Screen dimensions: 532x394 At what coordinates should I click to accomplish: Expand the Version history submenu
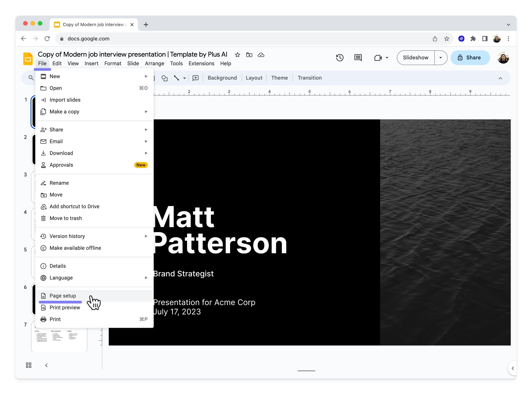146,236
